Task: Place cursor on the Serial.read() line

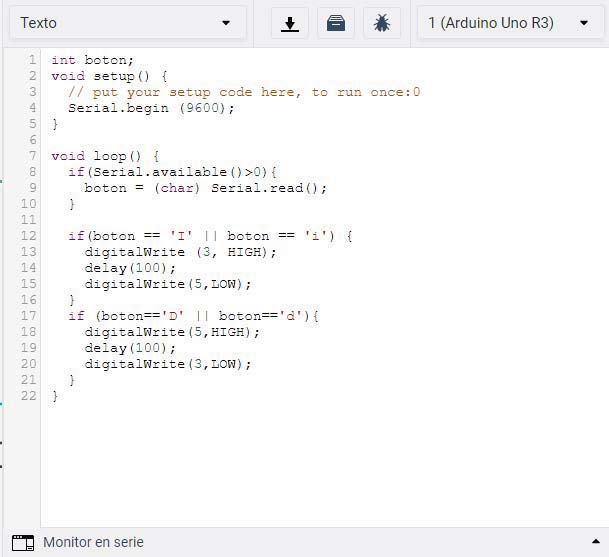Action: 205,188
